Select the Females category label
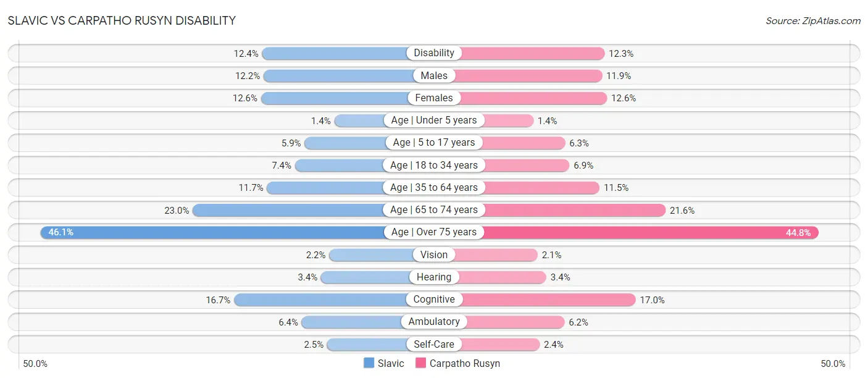Image resolution: width=868 pixels, height=378 pixels. [434, 98]
